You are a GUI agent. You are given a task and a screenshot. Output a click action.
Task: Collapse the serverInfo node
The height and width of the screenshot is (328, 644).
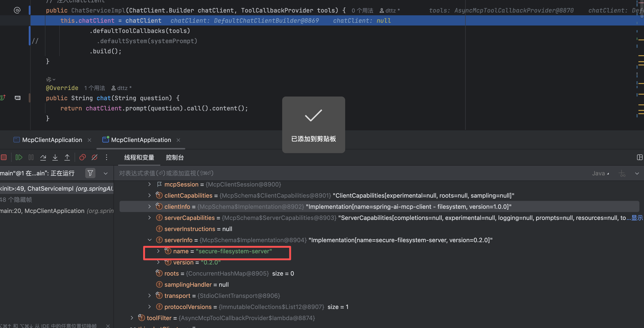(149, 240)
